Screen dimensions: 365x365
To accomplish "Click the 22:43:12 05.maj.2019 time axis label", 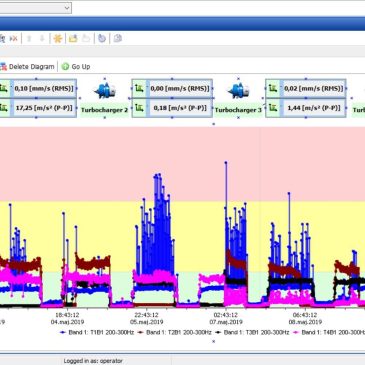I will (x=146, y=318).
